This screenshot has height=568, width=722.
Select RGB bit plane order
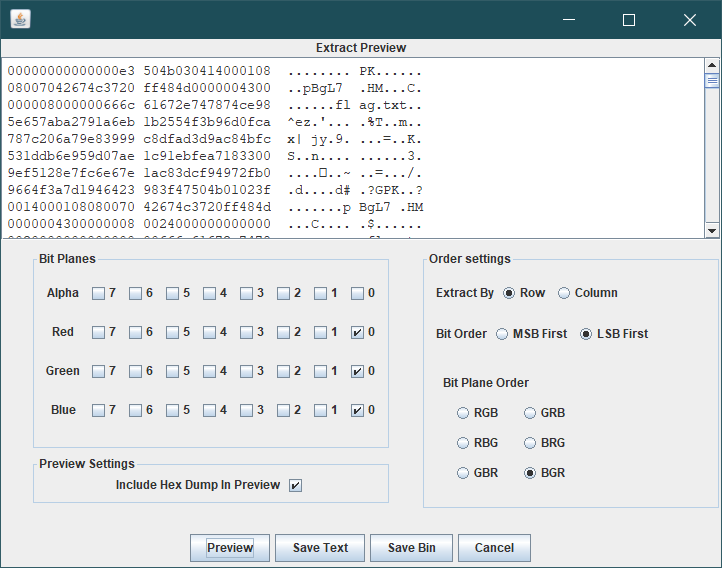tap(463, 413)
